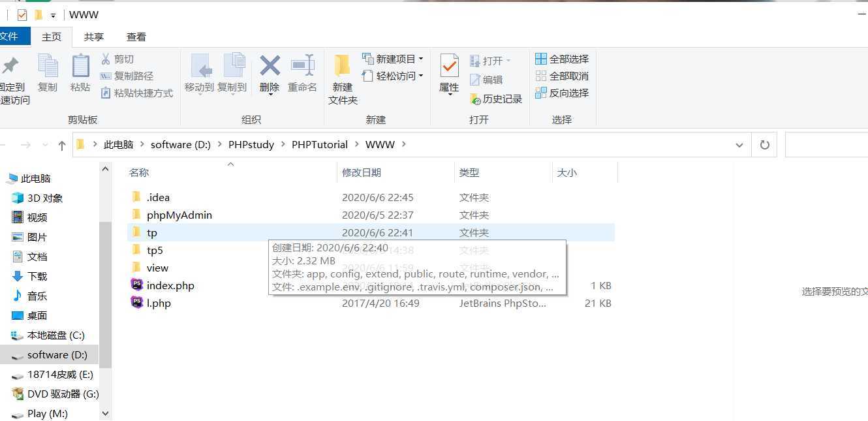Click the refresh button beside address bar

click(764, 145)
